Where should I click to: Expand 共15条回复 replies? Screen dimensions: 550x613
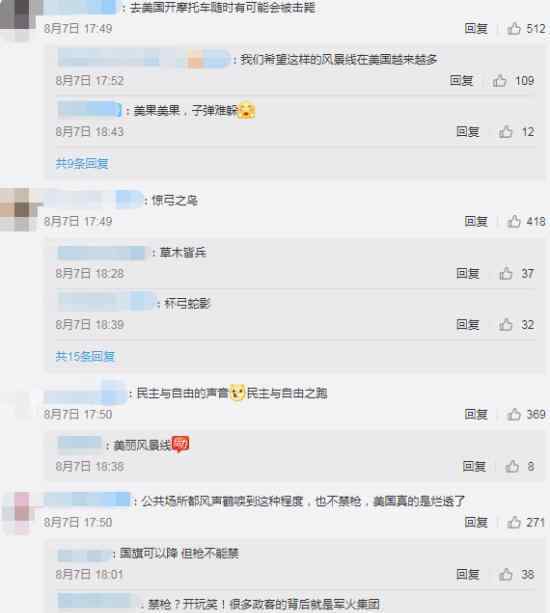[85, 356]
